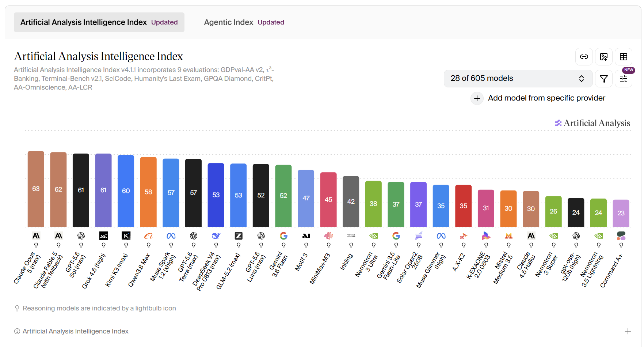Switch to the Agentic Index tab
644x347 pixels.
pyautogui.click(x=244, y=22)
